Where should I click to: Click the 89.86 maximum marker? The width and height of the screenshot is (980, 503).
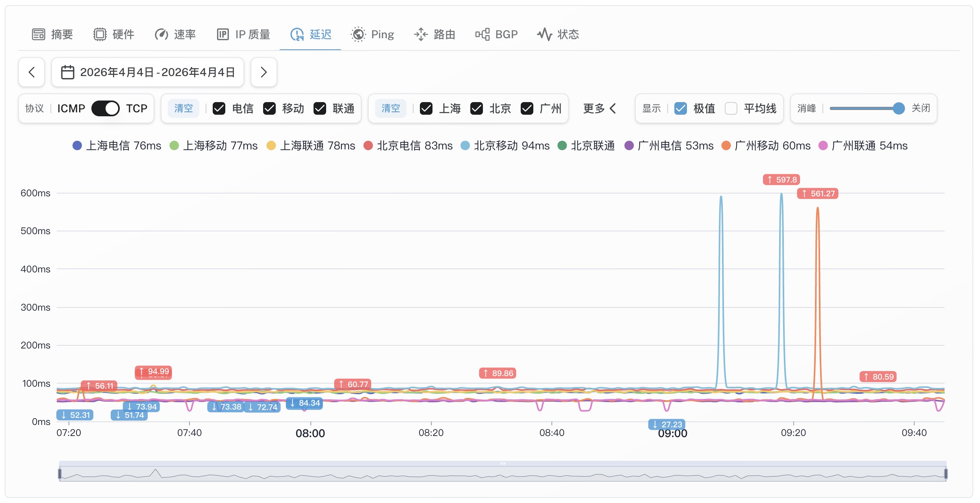coord(497,373)
